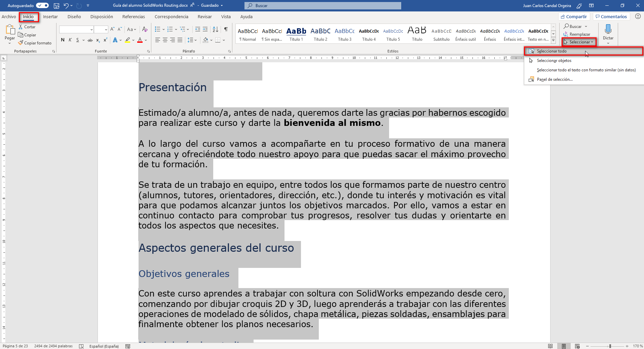This screenshot has width=644, height=349.
Task: Open the font size dropdown
Action: 106,30
